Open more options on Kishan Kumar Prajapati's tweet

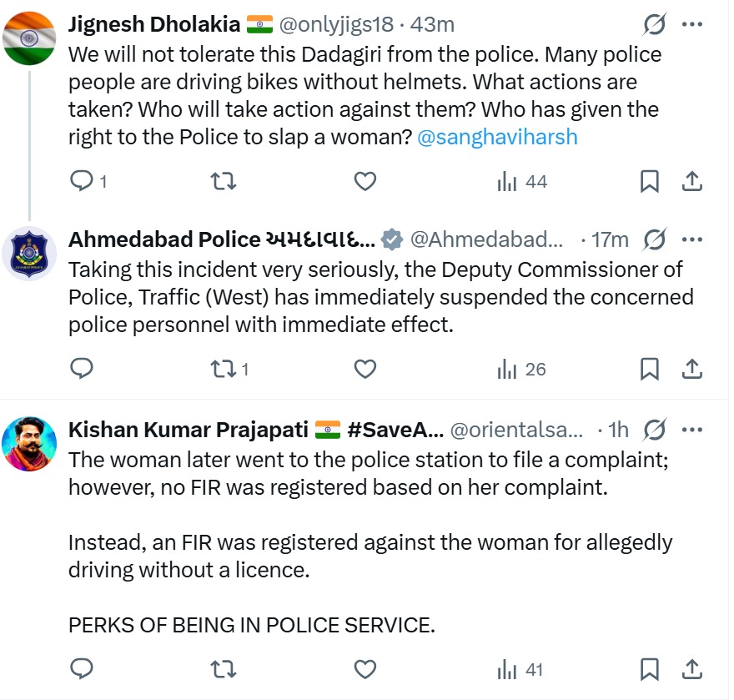(x=692, y=430)
